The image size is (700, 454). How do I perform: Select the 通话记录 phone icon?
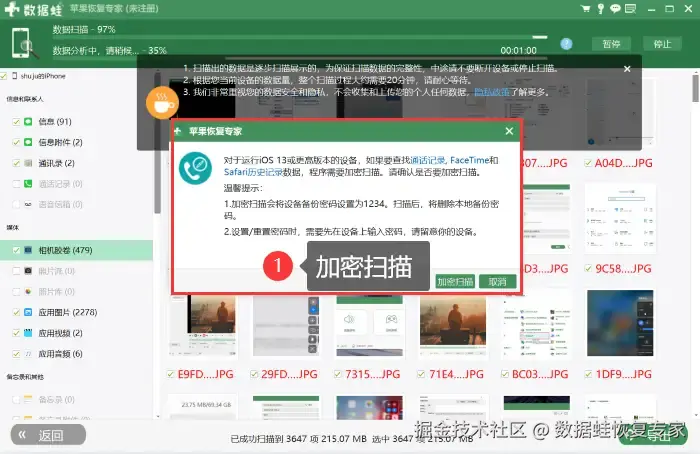point(28,183)
